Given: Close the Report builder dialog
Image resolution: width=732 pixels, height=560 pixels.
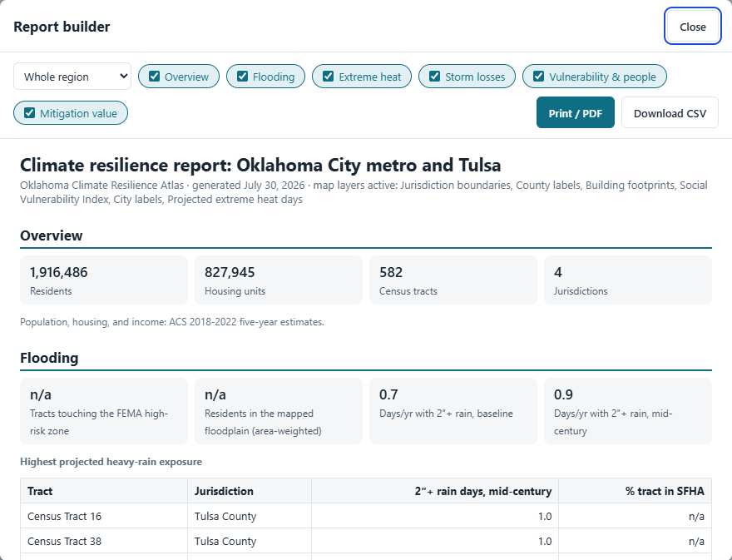Looking at the screenshot, I should pyautogui.click(x=692, y=27).
